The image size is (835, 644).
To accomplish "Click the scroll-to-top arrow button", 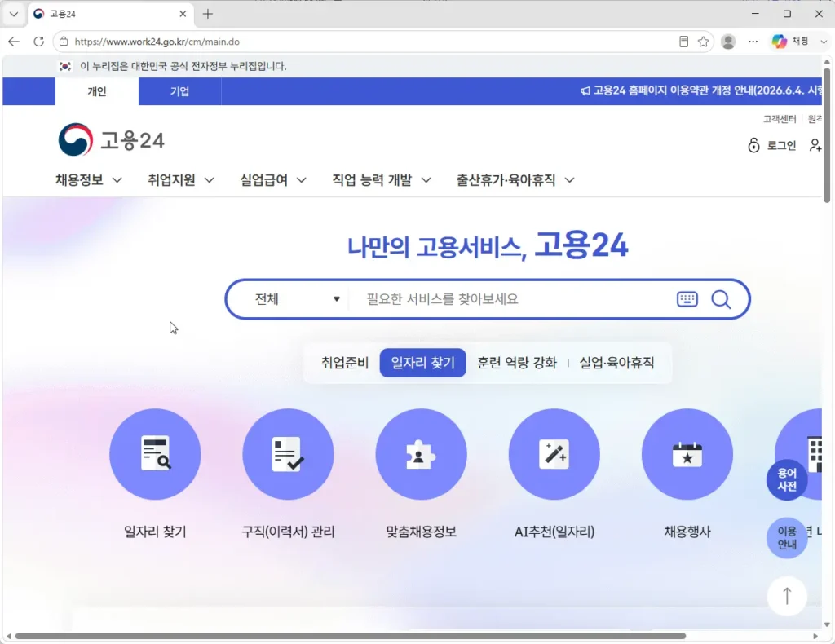I will (787, 596).
